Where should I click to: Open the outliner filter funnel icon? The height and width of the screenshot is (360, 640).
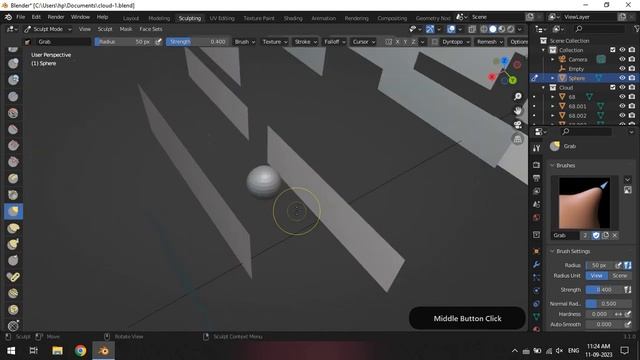tap(637, 29)
